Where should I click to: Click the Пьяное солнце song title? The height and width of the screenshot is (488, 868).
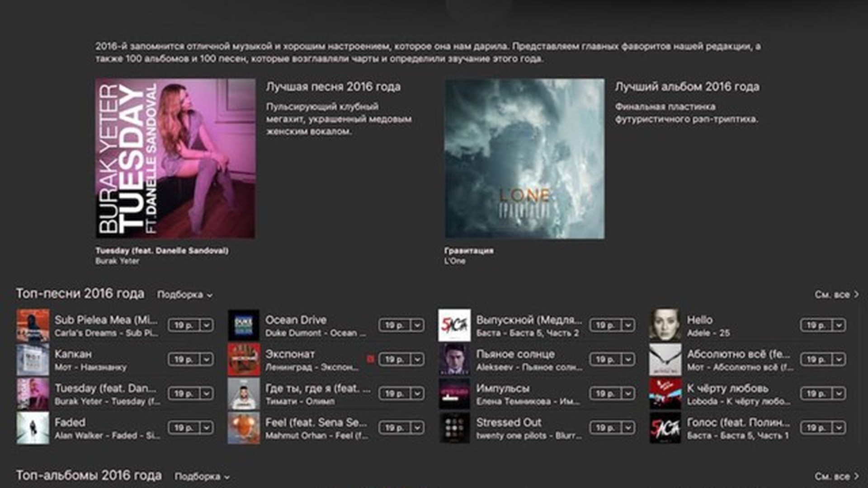tap(515, 354)
